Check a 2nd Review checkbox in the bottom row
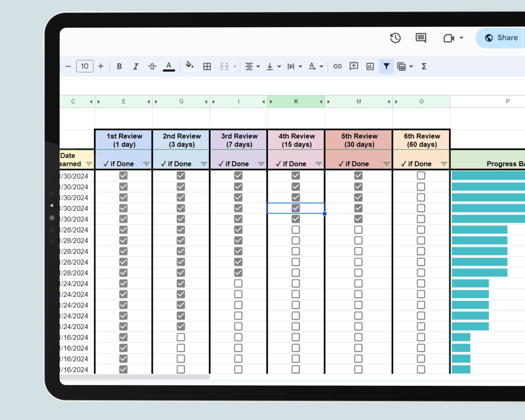Viewport: 525px width, 420px height. [181, 369]
